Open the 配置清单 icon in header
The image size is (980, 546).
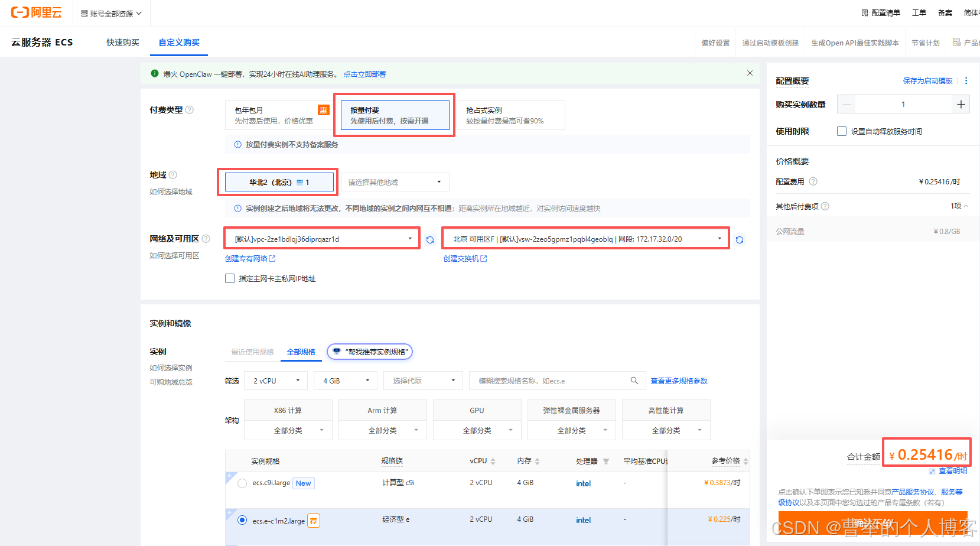click(x=865, y=13)
